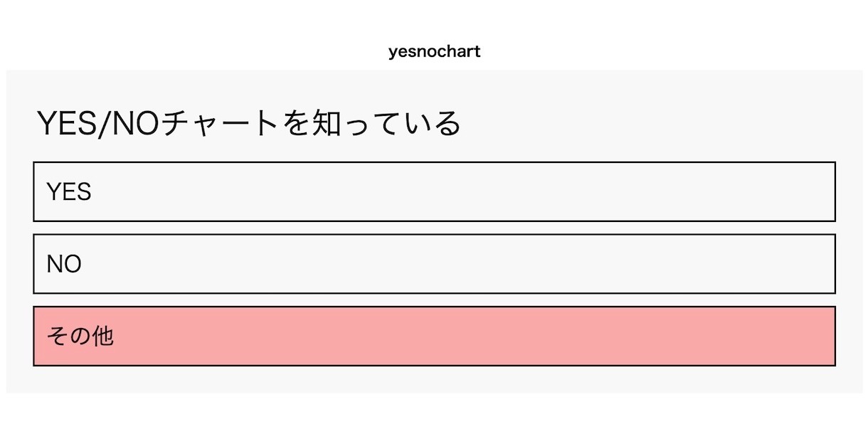Choose the NO answer option
This screenshot has width=868, height=434.
click(x=434, y=264)
